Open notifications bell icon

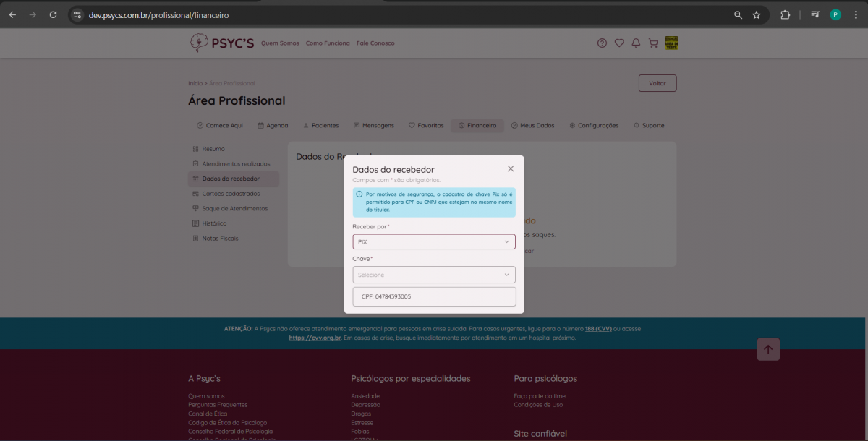636,43
